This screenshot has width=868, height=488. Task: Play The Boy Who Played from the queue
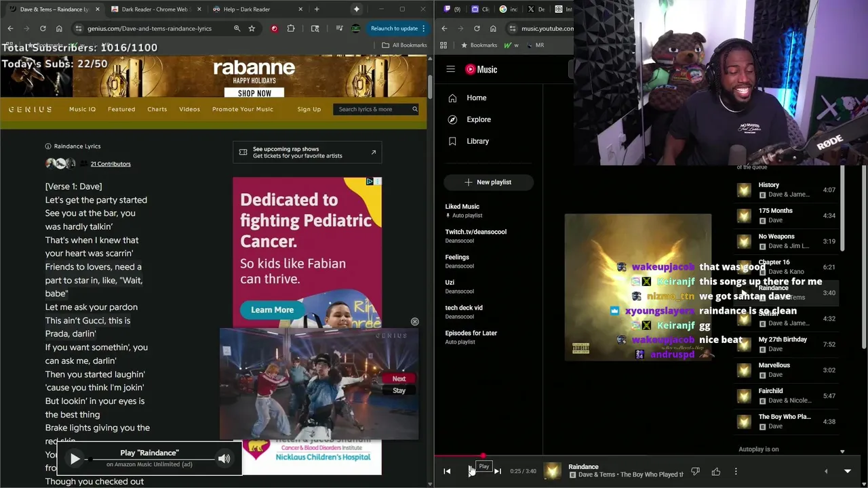(787, 422)
